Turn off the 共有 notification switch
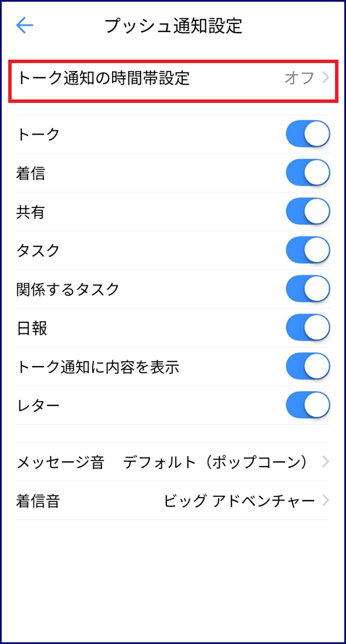Image resolution: width=346 pixels, height=644 pixels. (x=308, y=211)
